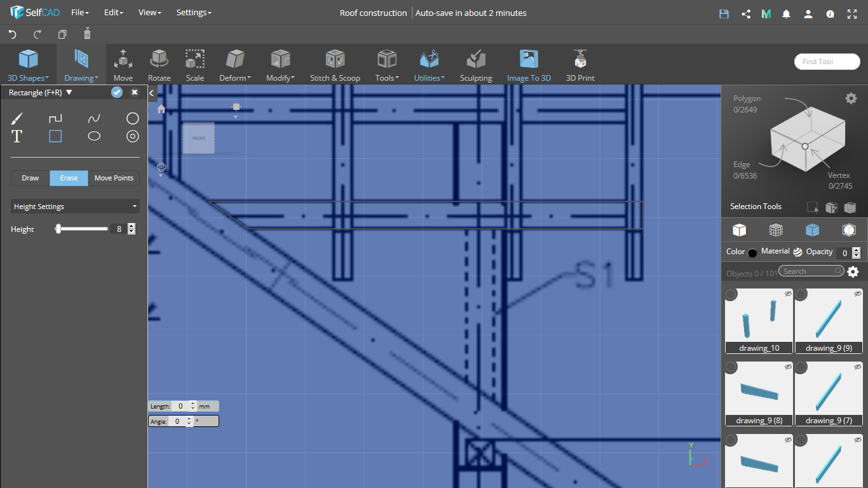Switch to Move Points mode
This screenshot has height=488, width=868.
click(114, 178)
